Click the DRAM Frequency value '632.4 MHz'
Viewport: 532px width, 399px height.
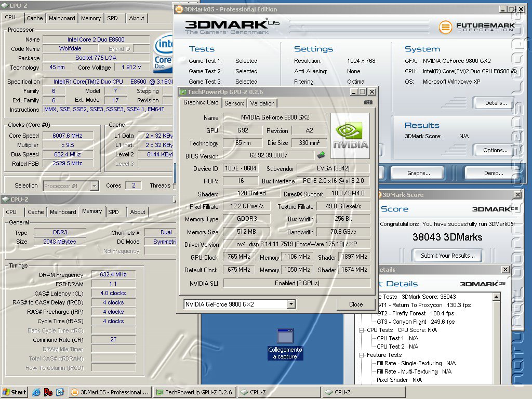point(113,274)
